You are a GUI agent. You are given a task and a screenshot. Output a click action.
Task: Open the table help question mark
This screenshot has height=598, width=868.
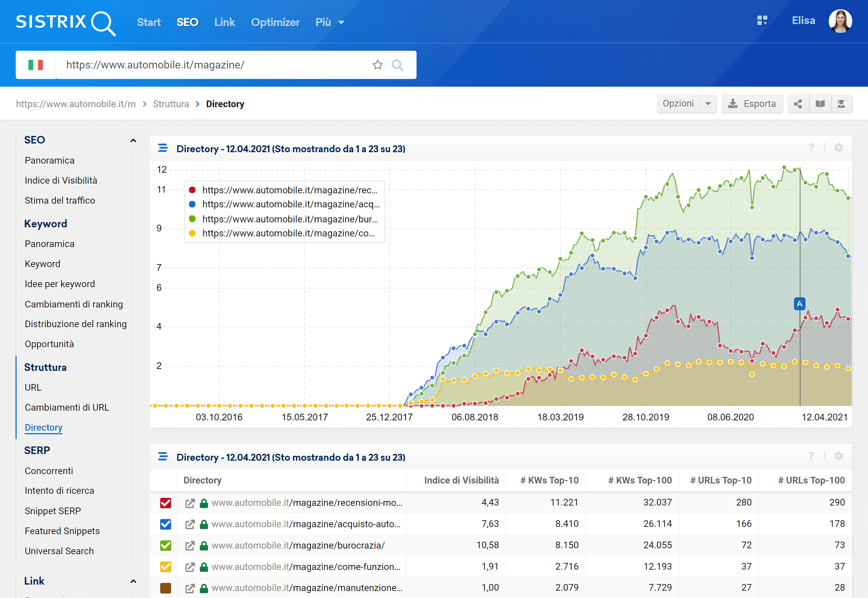click(811, 456)
